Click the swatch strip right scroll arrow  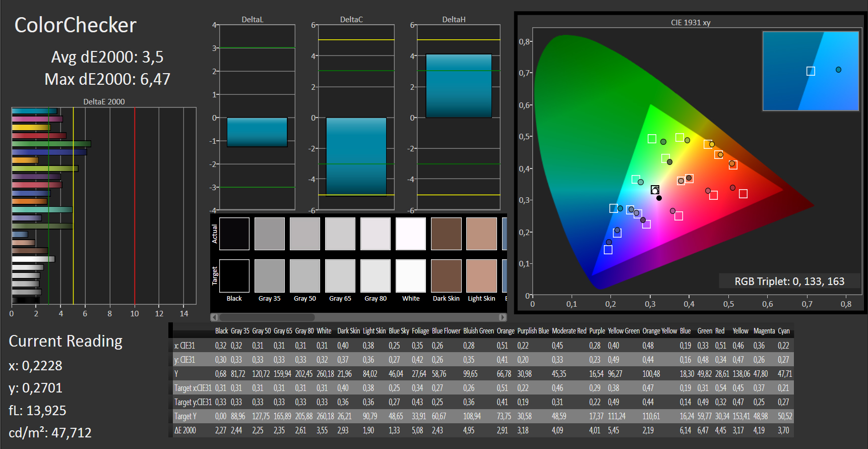point(503,317)
